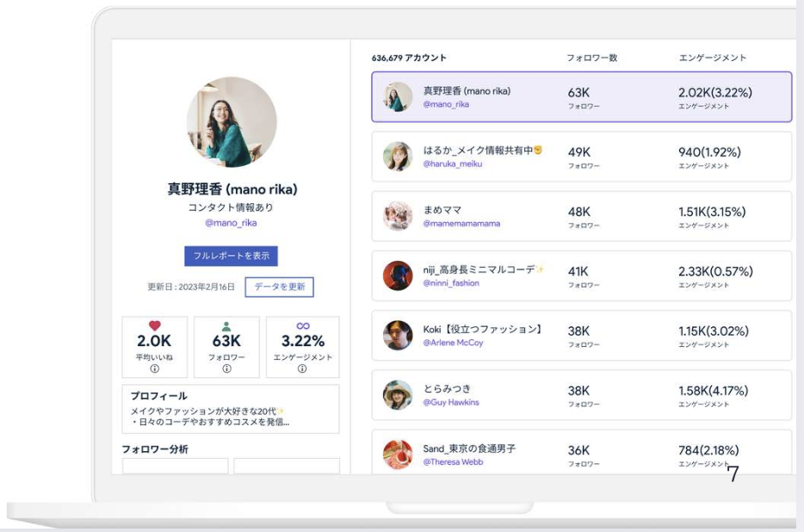804x532 pixels.
Task: Click the large mano rika profile photo
Action: pyautogui.click(x=231, y=121)
